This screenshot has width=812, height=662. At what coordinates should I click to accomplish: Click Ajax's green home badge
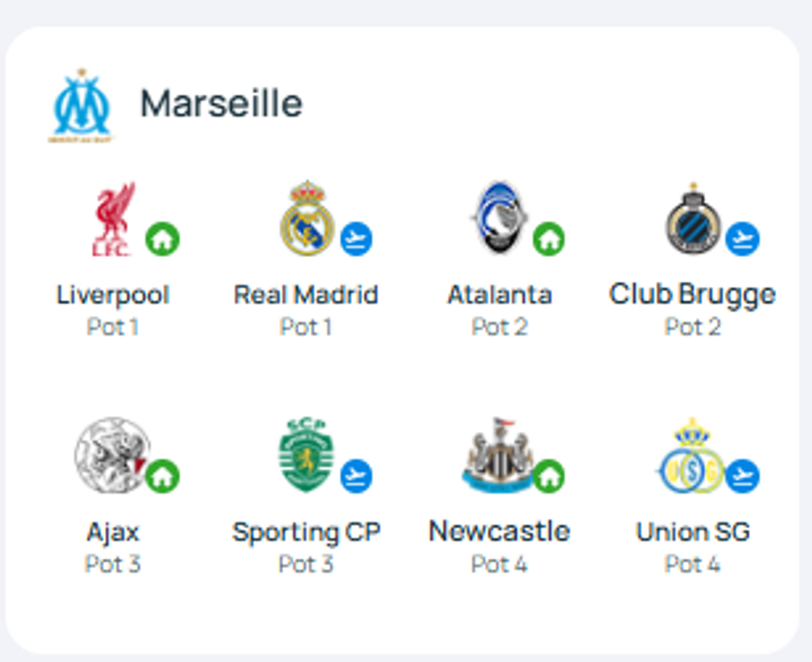162,476
